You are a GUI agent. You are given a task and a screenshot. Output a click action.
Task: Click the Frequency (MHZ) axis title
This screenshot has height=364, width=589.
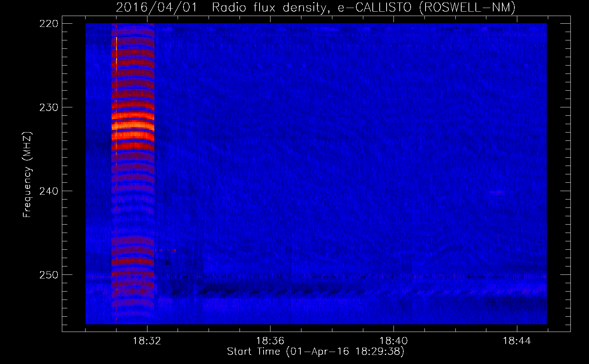[x=27, y=175]
